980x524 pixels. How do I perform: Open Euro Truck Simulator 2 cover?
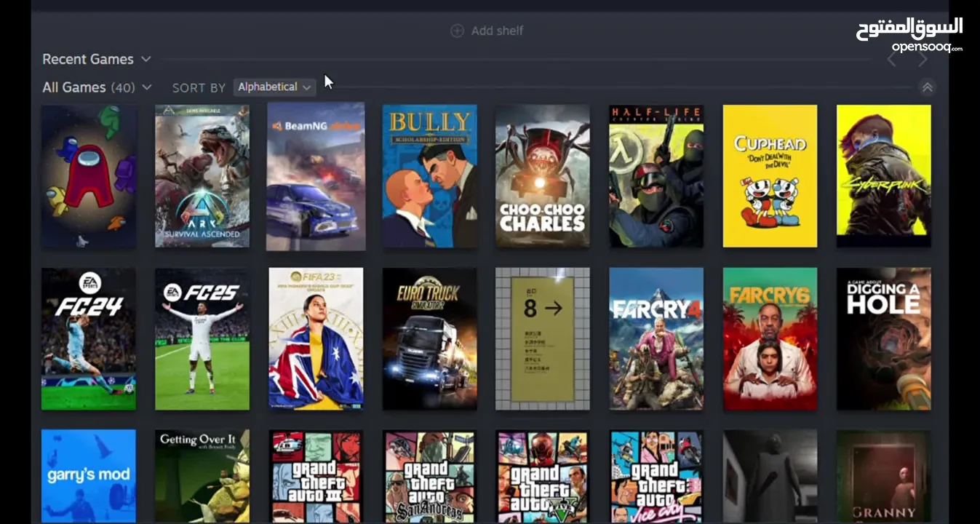430,338
